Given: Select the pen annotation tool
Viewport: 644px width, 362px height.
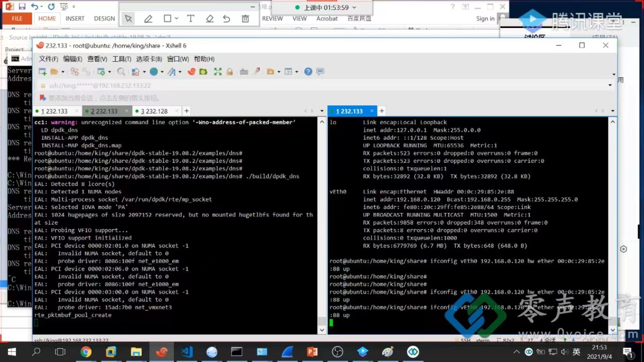Looking at the screenshot, I should [x=148, y=19].
